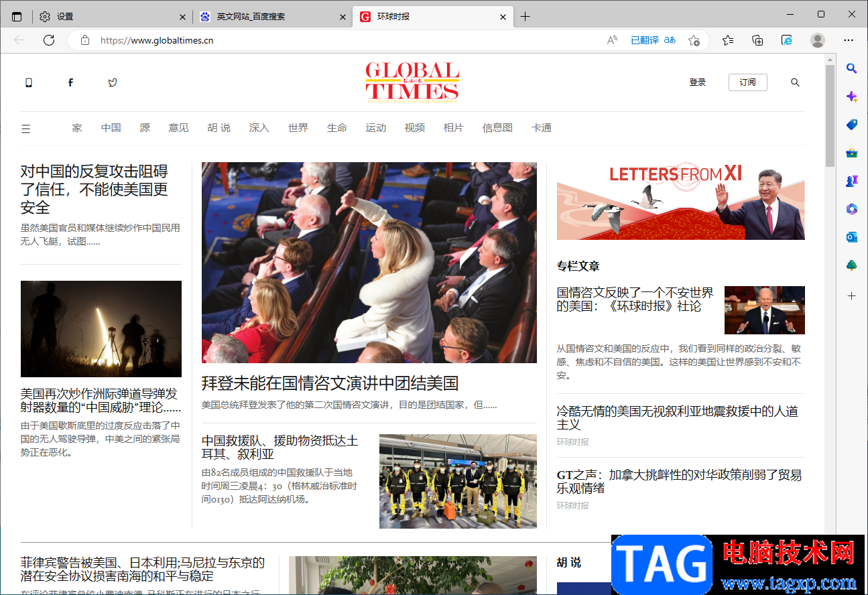This screenshot has width=868, height=595.
Task: Click the rescue team airport photo
Action: click(458, 481)
